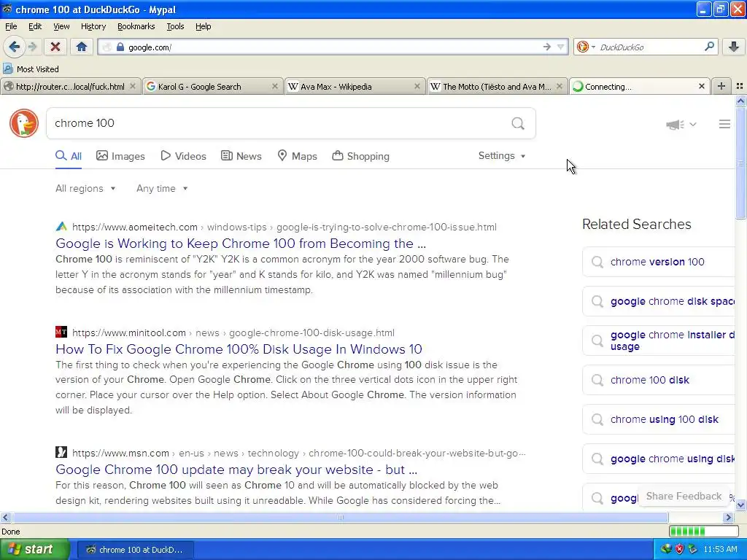Open the Bookmarks menu

[136, 26]
